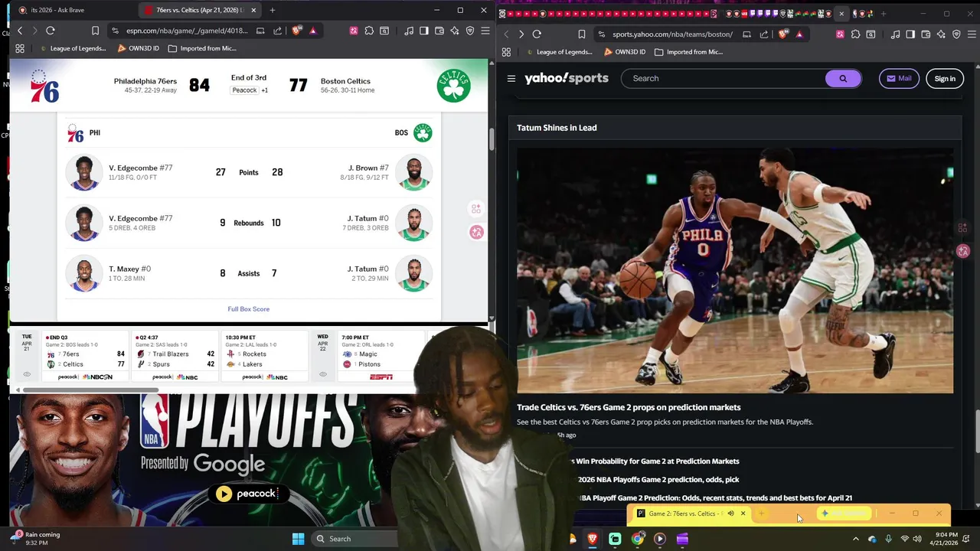
Task: Close the 76ers vs. Celtics tab
Action: tap(253, 10)
